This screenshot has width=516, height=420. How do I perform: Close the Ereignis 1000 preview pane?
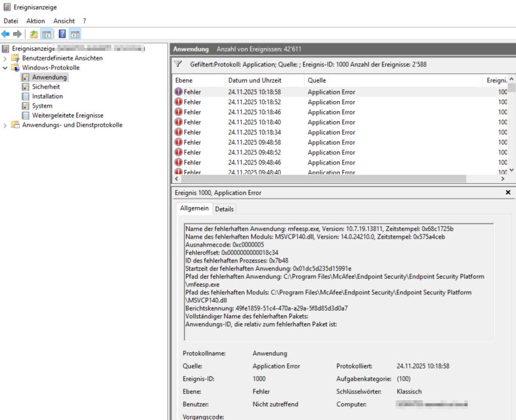point(508,193)
